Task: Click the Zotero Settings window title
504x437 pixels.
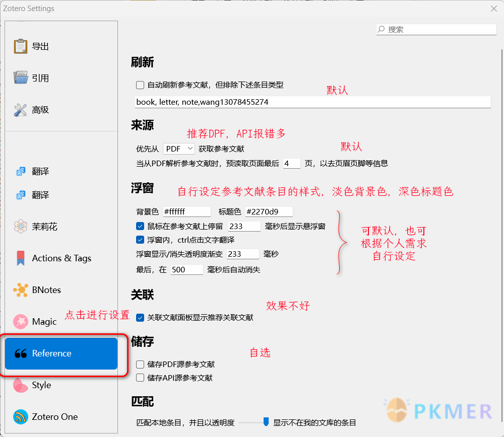Action: (29, 9)
